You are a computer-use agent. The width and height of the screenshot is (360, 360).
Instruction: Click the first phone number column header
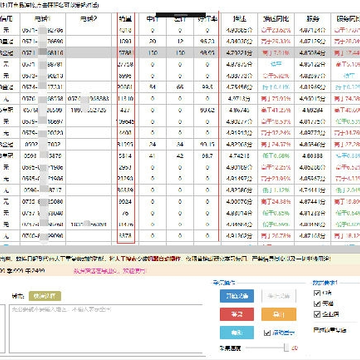tap(43, 19)
